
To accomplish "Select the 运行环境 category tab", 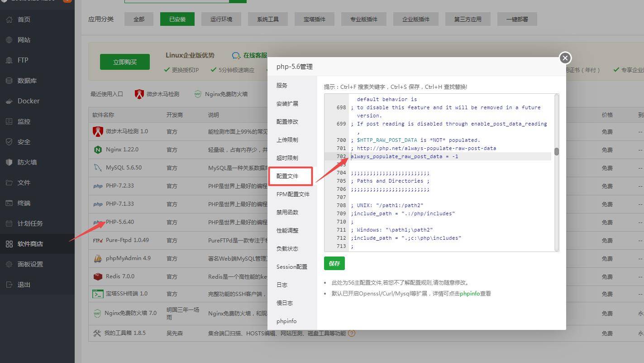I will click(x=221, y=19).
